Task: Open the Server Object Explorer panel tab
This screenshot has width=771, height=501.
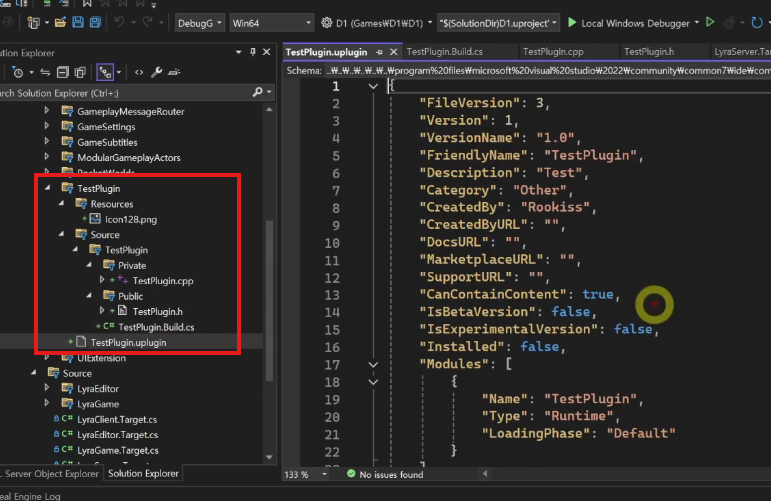Action: point(51,473)
